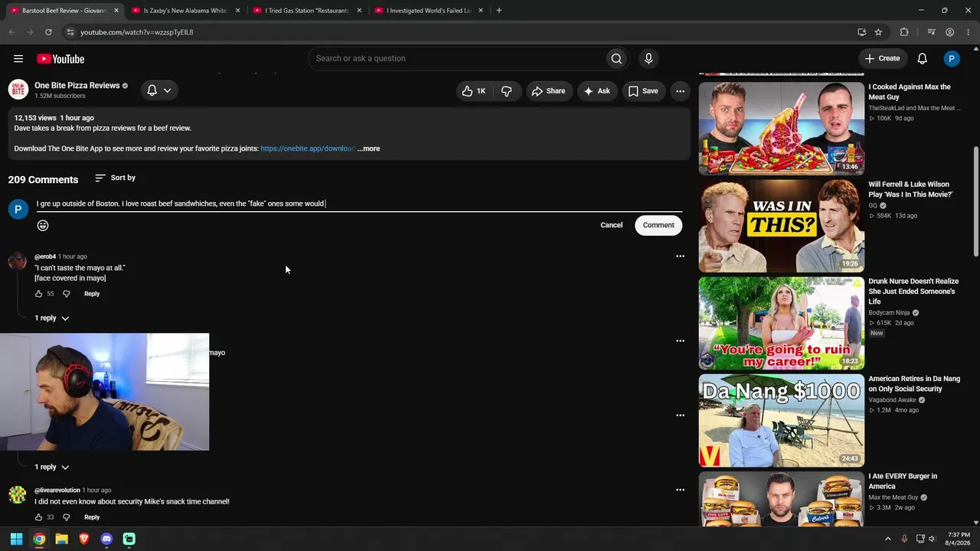980x551 pixels.
Task: Open the channel notification bell dropdown
Action: tap(159, 90)
